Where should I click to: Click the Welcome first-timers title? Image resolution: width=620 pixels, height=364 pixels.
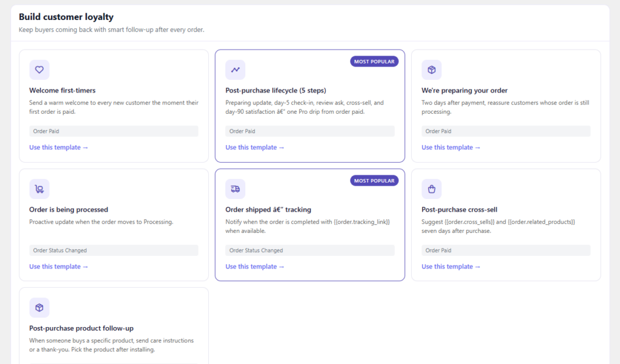coord(62,91)
